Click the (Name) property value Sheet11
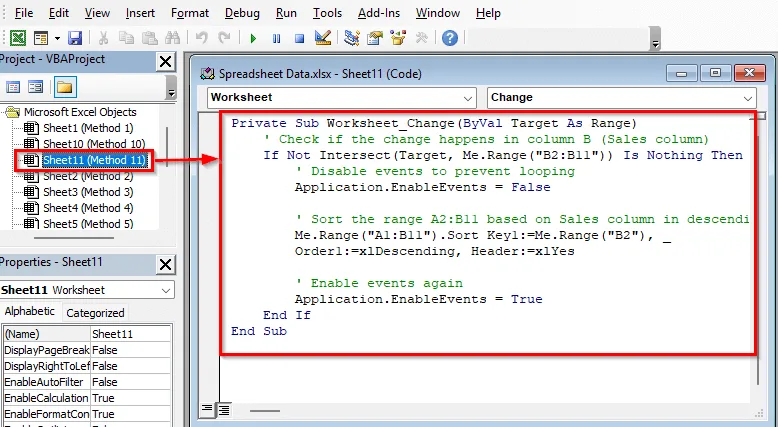Screen dimensions: 778x427 [131, 334]
